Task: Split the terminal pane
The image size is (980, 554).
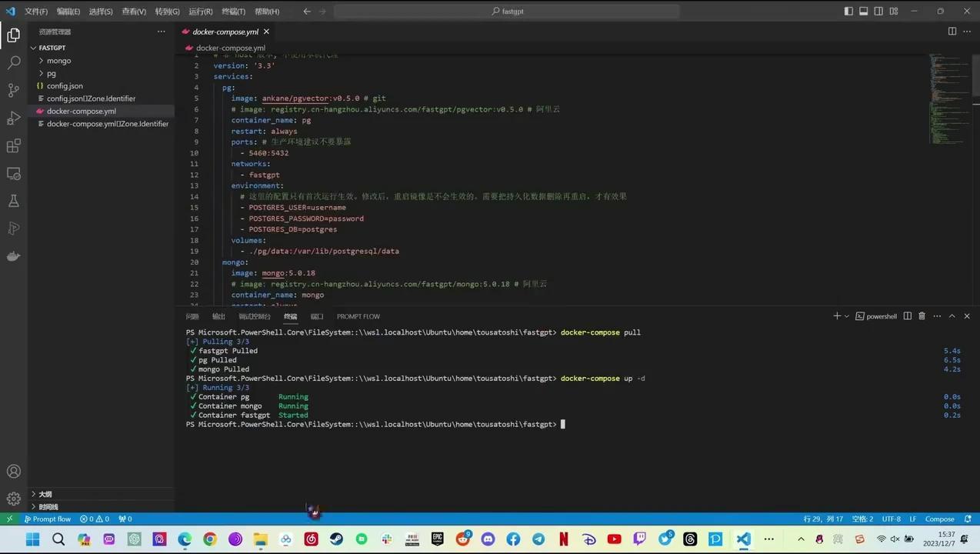Action: tap(908, 316)
